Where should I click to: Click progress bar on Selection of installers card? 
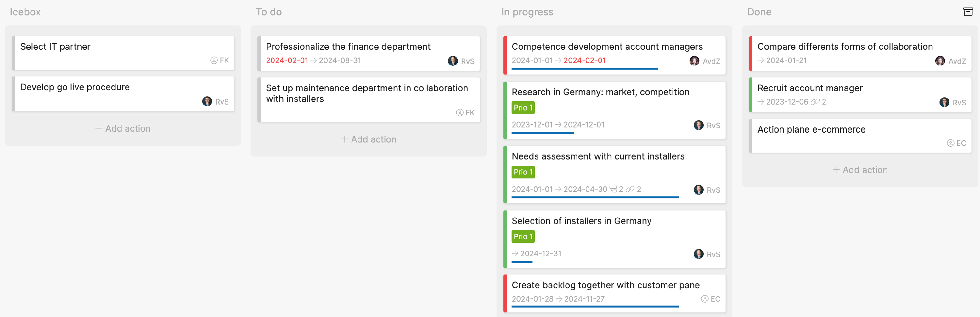(x=522, y=262)
